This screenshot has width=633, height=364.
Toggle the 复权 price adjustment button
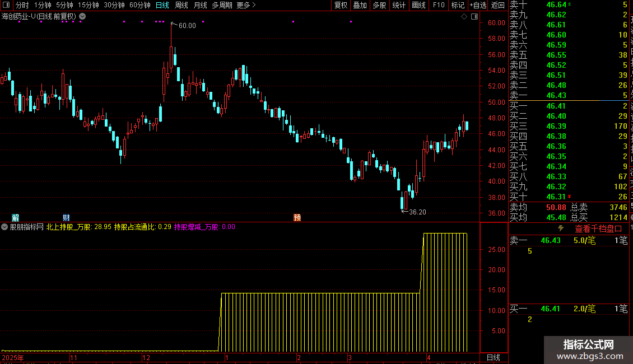click(341, 5)
